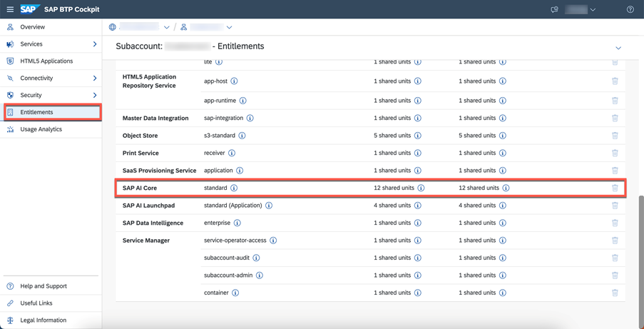Screen dimensions: 644x329
Task: Delete the app-host entitlement
Action: pyautogui.click(x=615, y=81)
